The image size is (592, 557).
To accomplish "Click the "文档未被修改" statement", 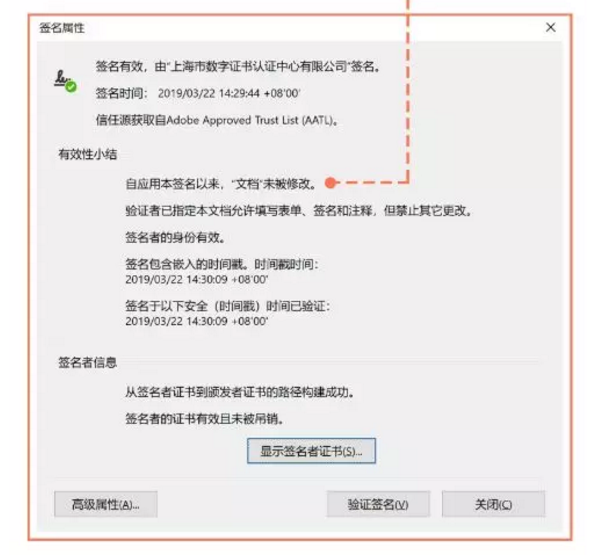I will tap(221, 184).
